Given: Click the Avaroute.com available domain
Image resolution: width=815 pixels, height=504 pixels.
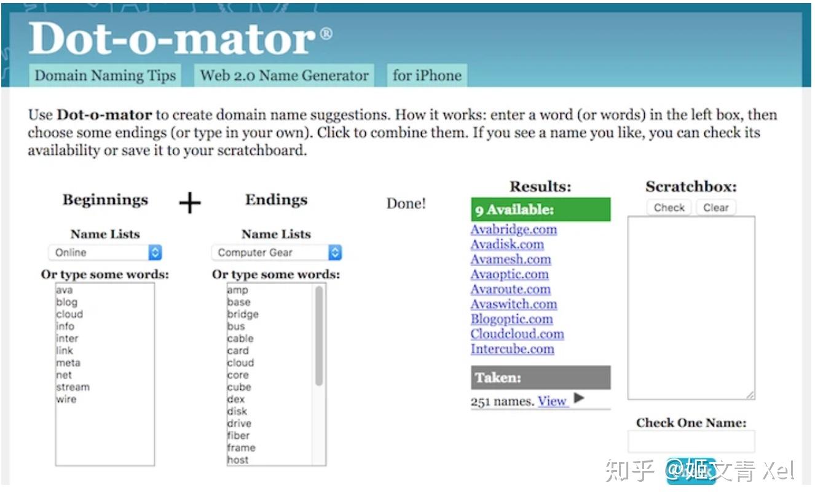Looking at the screenshot, I should click(x=511, y=289).
